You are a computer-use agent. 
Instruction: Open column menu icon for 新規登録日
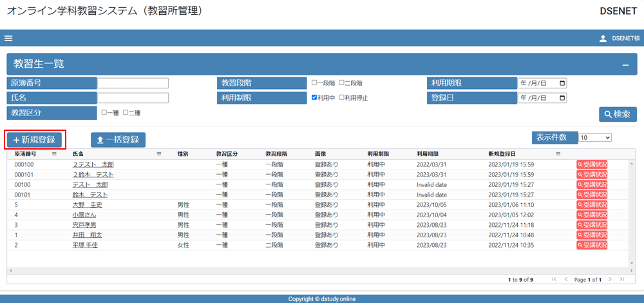[x=558, y=154]
